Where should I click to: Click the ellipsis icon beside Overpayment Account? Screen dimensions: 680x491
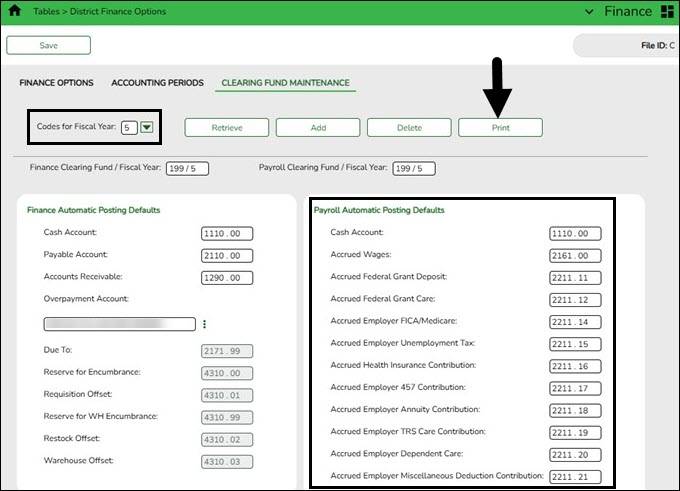pyautogui.click(x=205, y=324)
